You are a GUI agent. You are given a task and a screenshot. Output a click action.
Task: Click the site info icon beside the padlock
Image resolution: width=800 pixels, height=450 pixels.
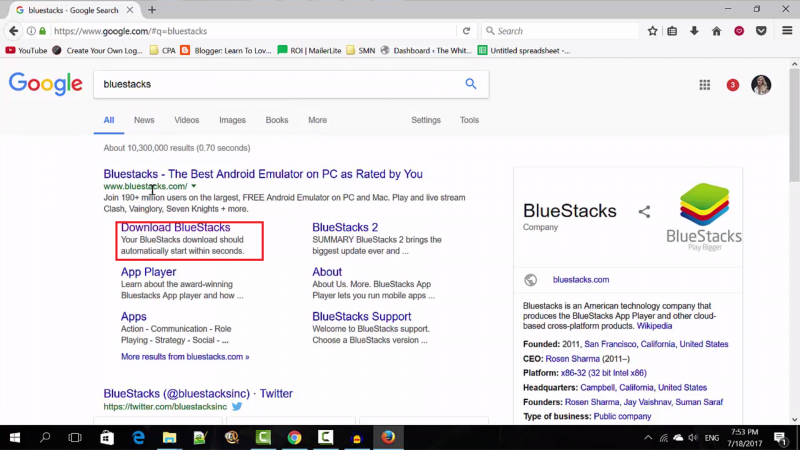click(x=31, y=31)
